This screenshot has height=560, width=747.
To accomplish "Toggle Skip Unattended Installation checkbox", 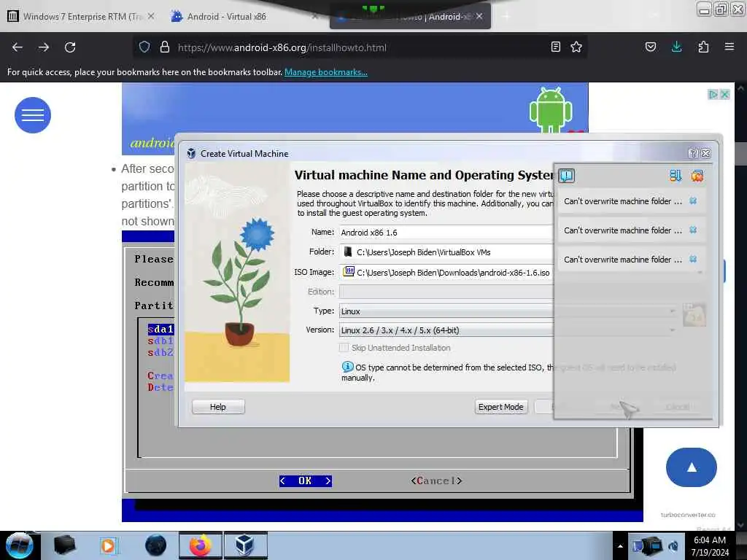I will [344, 348].
